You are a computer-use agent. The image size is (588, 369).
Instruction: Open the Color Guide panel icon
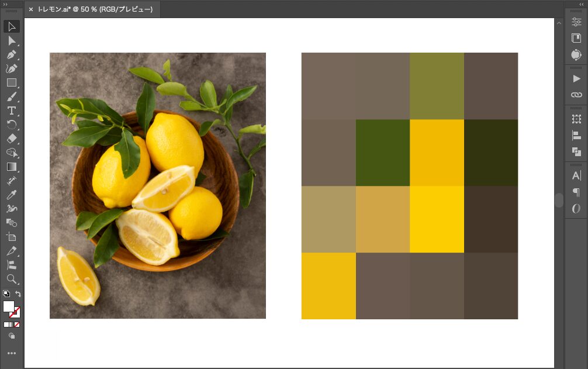point(576,55)
